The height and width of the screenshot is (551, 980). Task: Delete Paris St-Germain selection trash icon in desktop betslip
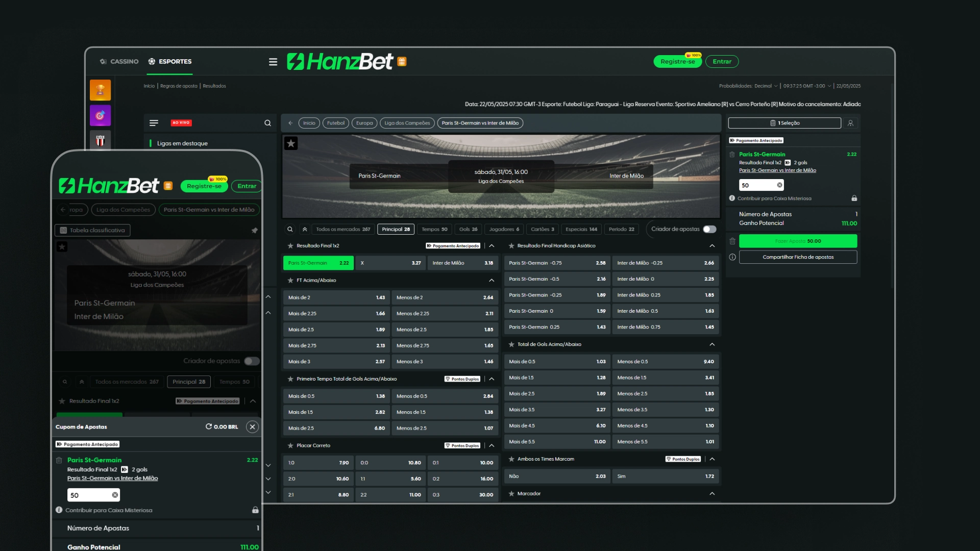[x=732, y=154]
